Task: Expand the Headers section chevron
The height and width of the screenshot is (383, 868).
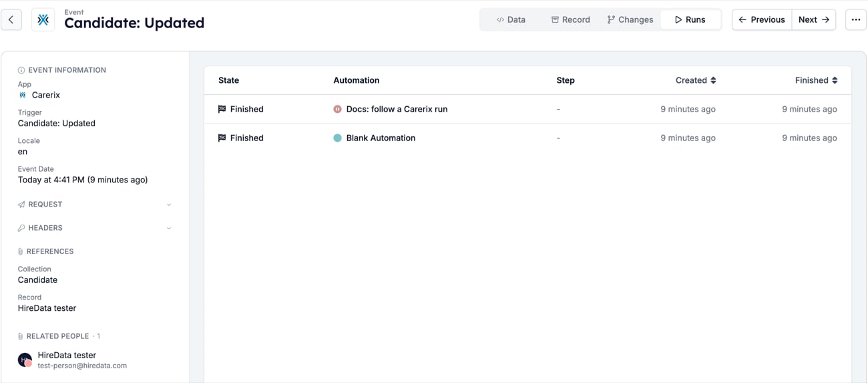Action: [x=169, y=228]
